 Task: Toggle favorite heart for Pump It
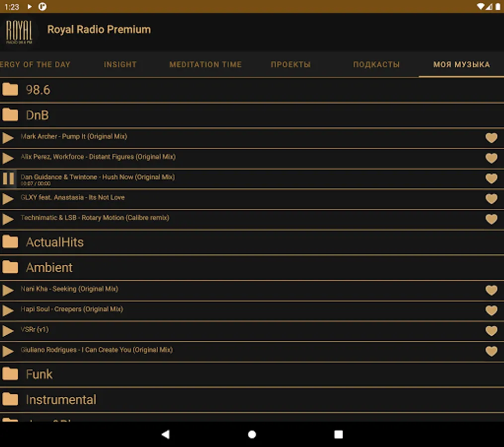pos(491,138)
